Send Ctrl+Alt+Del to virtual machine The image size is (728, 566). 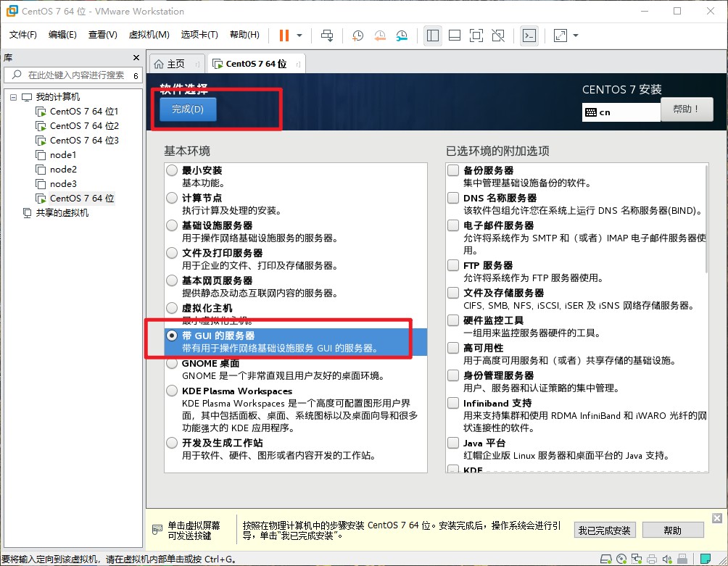[327, 36]
